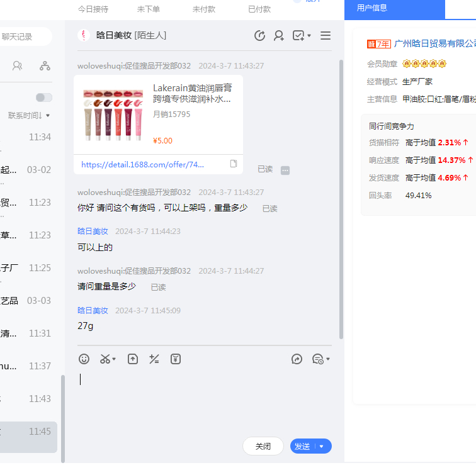Click the yen coupon icon
476x475 pixels.
176,359
